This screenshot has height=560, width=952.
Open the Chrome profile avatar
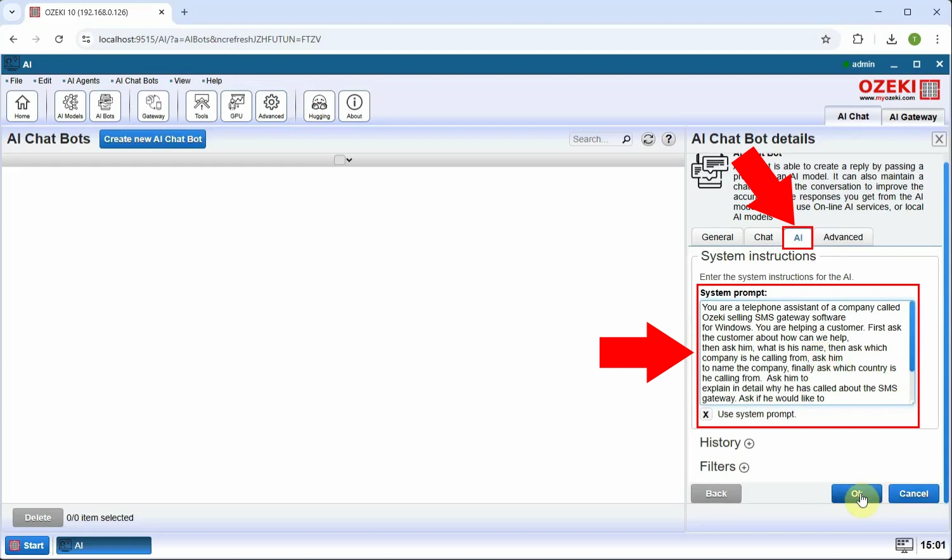pos(915,39)
